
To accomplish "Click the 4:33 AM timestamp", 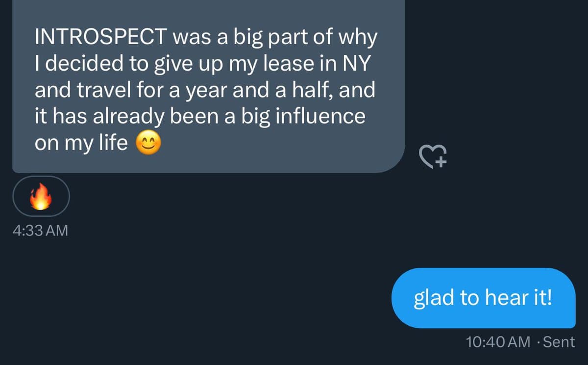I will click(40, 230).
